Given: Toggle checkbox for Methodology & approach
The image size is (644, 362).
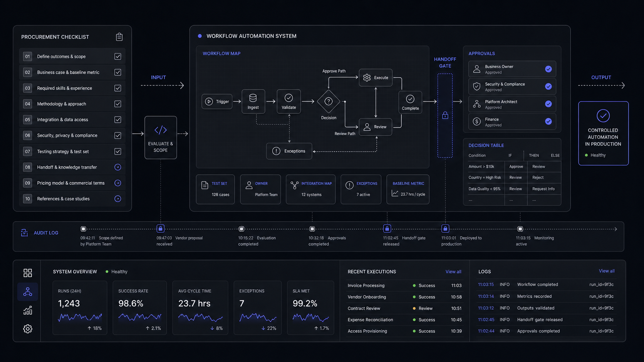Looking at the screenshot, I should pyautogui.click(x=118, y=104).
